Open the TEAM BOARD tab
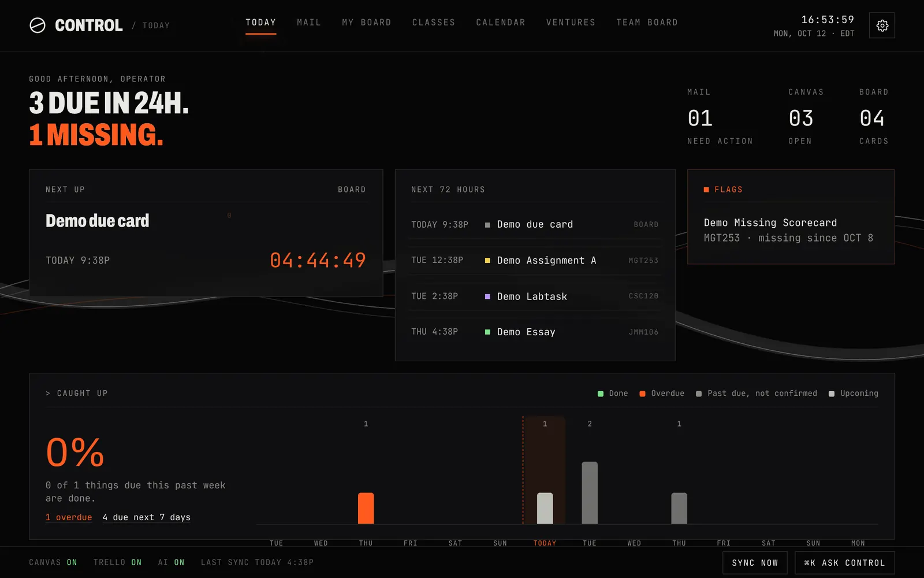This screenshot has width=924, height=578. tap(647, 23)
